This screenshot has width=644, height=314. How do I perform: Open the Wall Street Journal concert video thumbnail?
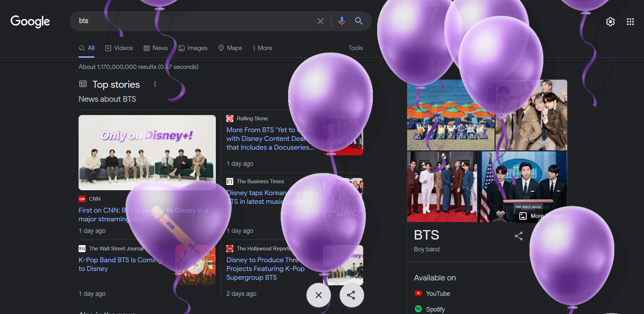(195, 265)
